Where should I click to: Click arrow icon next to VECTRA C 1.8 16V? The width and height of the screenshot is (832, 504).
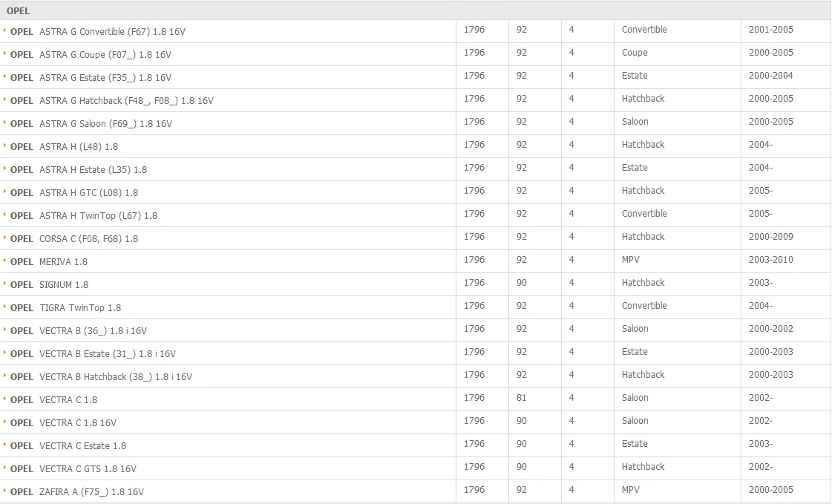[4, 422]
